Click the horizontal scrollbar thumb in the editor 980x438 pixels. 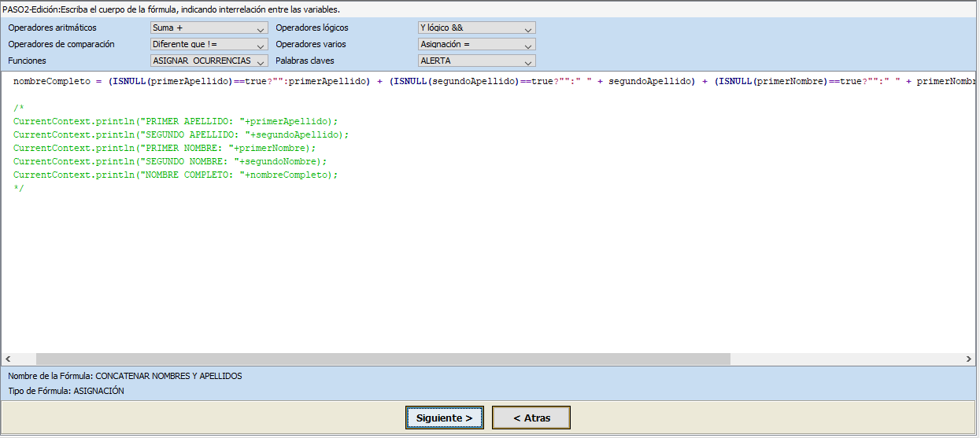point(383,359)
